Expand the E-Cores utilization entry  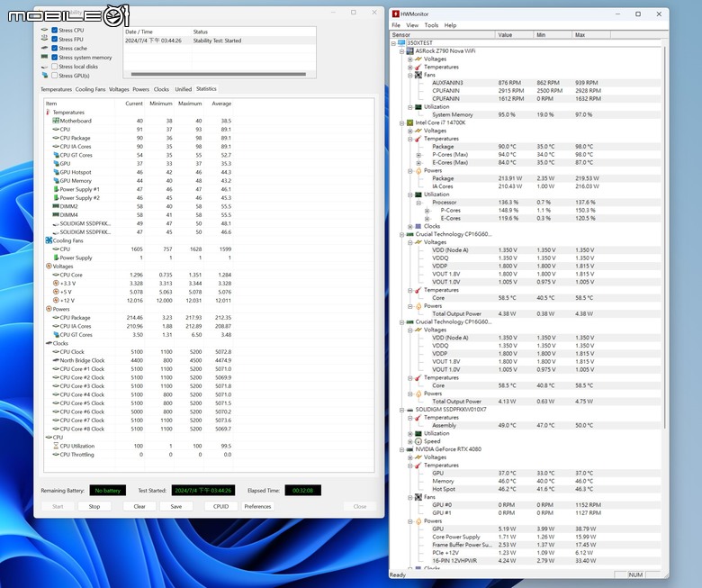point(427,219)
